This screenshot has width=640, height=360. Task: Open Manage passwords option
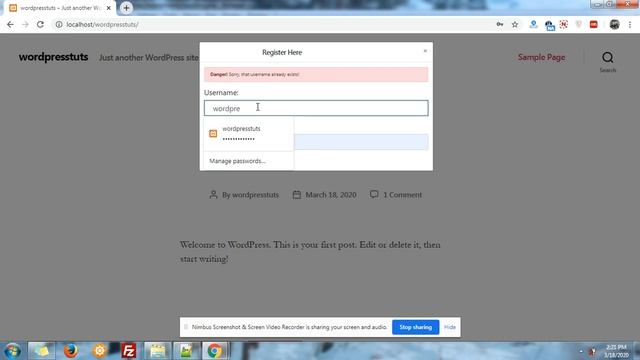(x=238, y=161)
